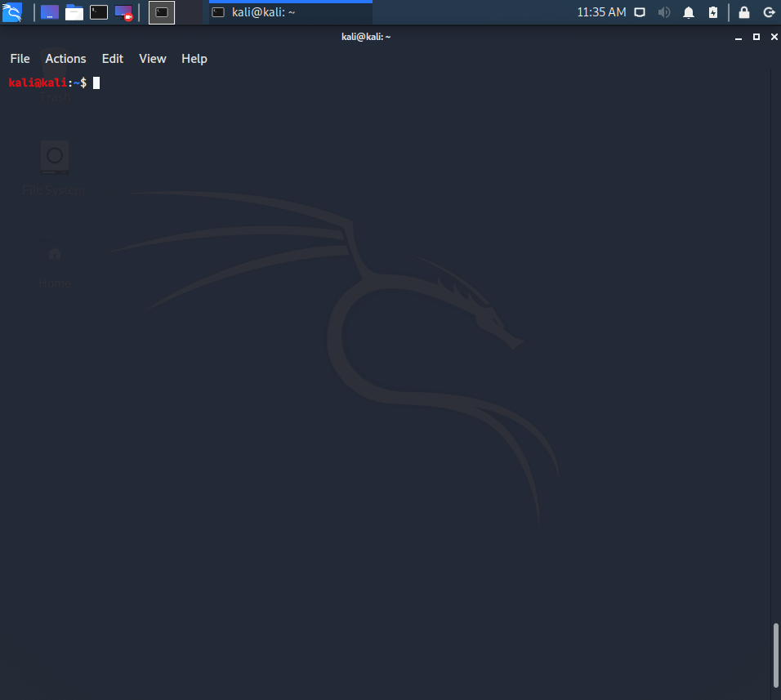Image resolution: width=781 pixels, height=700 pixels.
Task: Click the 11:35 AM clock
Action: point(601,12)
